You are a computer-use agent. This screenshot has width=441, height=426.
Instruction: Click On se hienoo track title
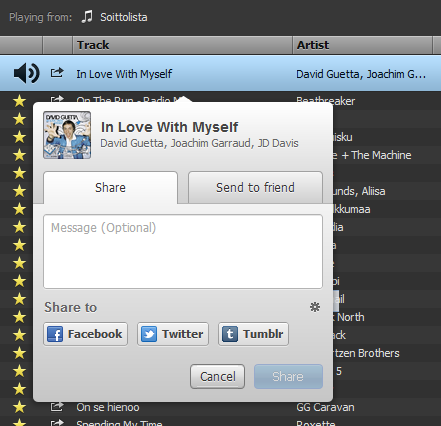(108, 407)
